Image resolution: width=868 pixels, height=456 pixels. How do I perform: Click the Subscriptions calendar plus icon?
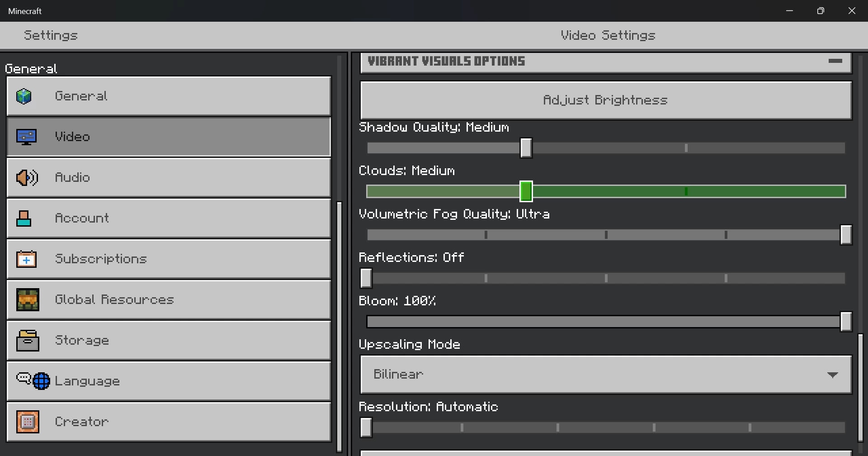[26, 259]
